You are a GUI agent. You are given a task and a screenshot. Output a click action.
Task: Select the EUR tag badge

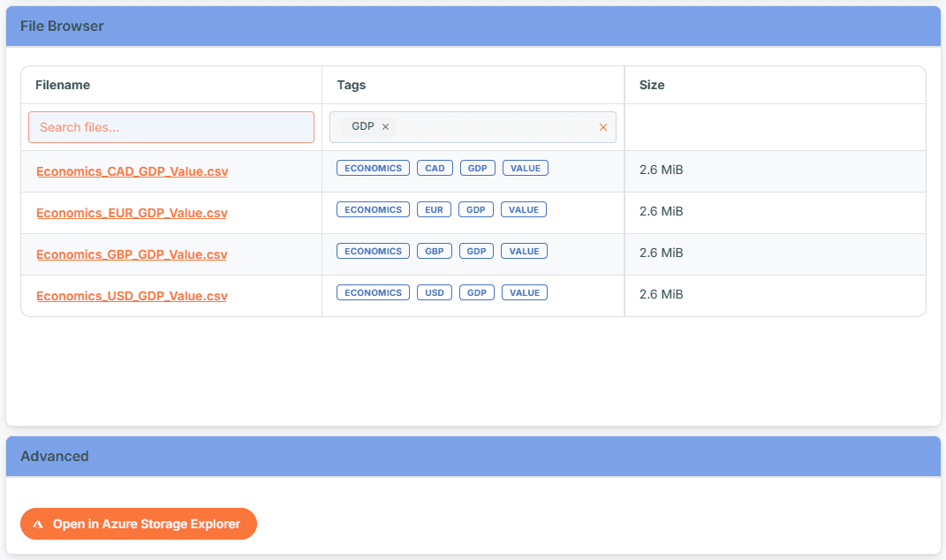tap(434, 209)
